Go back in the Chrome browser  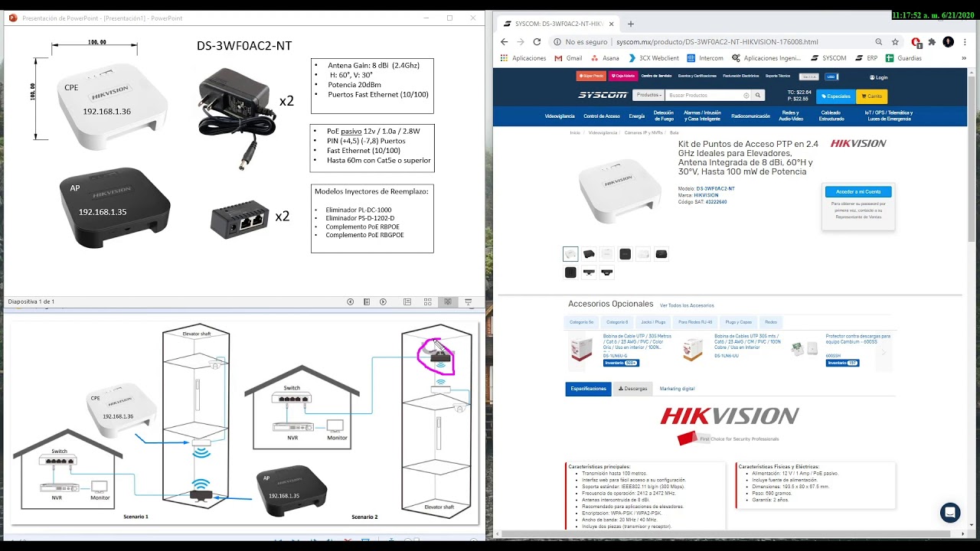[504, 42]
